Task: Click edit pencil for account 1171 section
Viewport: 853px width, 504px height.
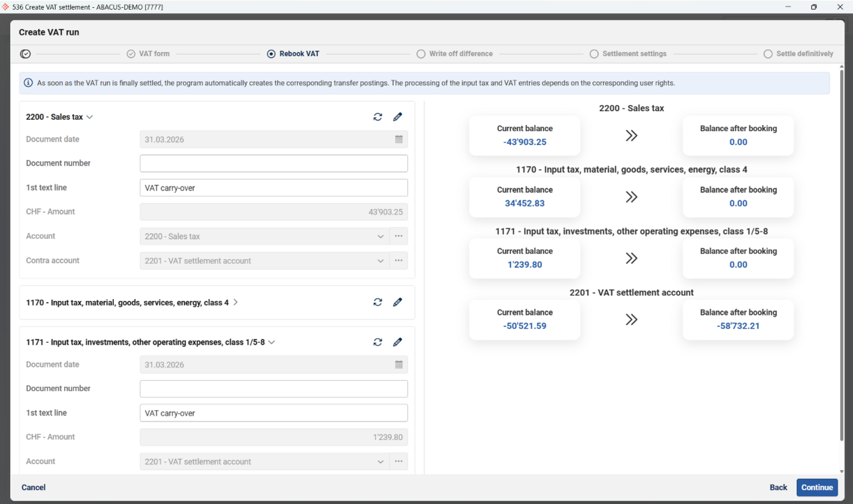Action: [x=398, y=342]
